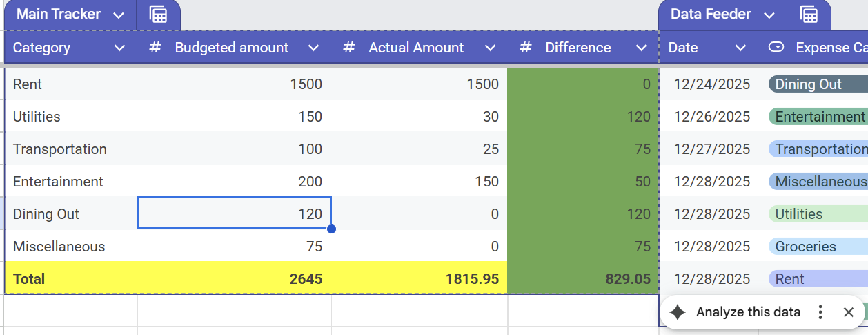Screen dimensions: 868x335
Task: Select the Miscellaneous expense chip
Action: (x=818, y=182)
